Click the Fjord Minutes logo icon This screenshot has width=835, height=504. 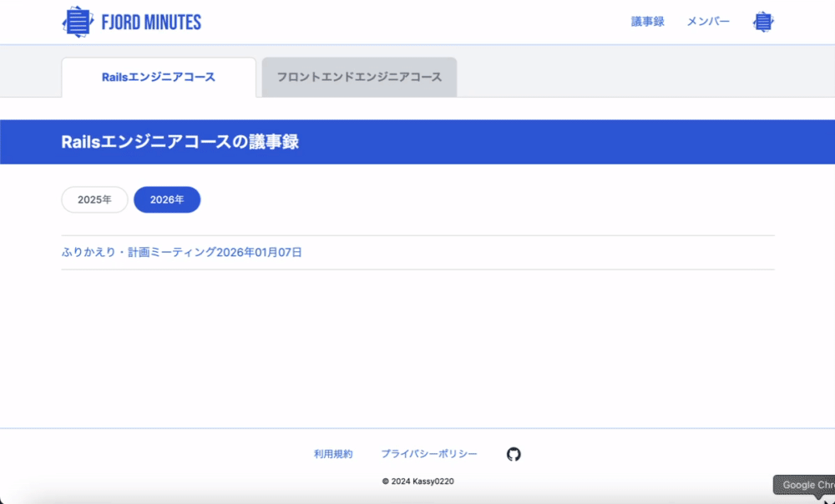click(78, 22)
